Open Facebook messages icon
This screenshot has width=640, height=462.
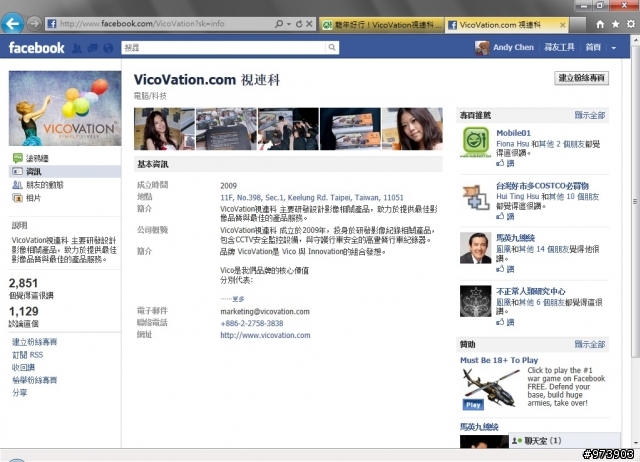point(93,48)
